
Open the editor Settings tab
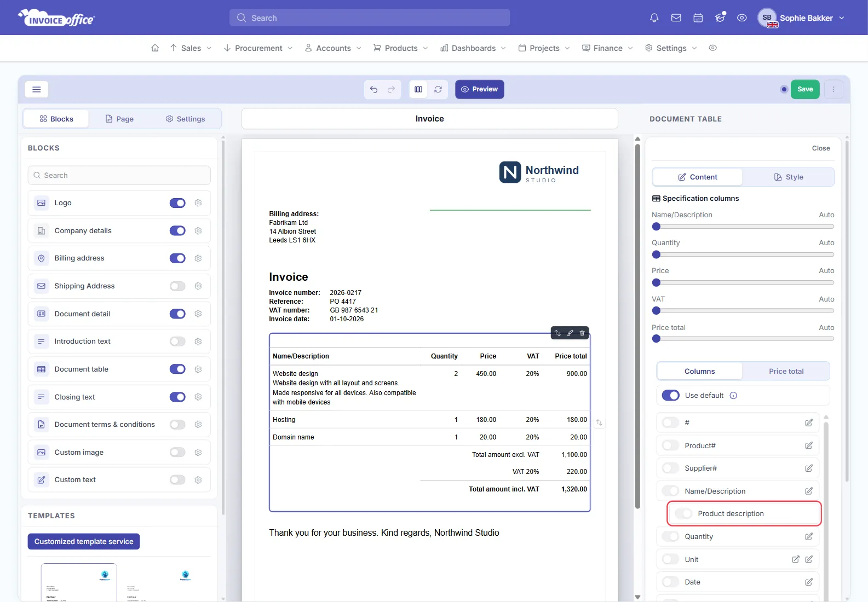coord(185,119)
